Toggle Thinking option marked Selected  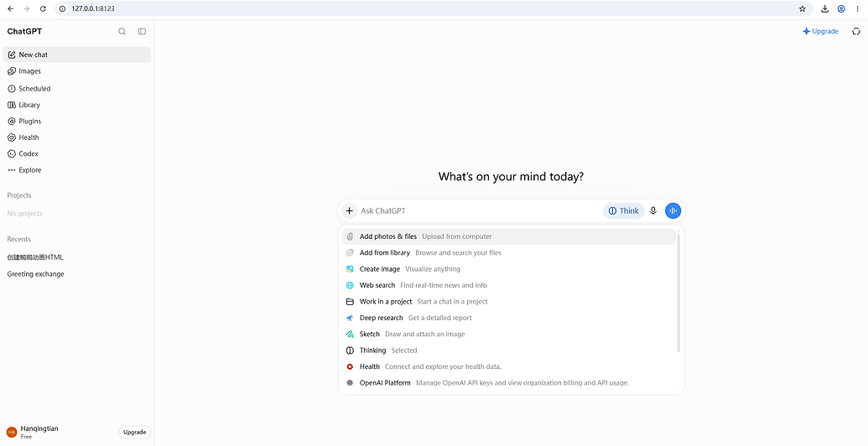[509, 350]
